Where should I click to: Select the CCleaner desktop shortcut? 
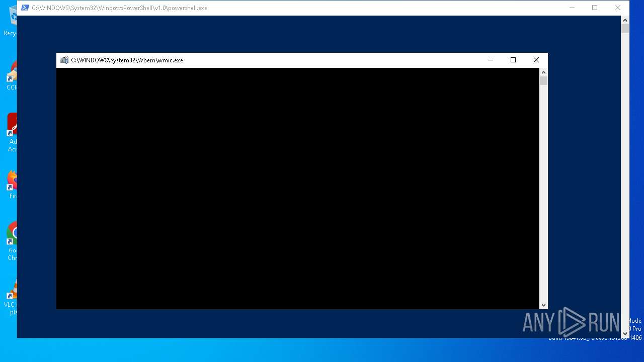pos(11,75)
